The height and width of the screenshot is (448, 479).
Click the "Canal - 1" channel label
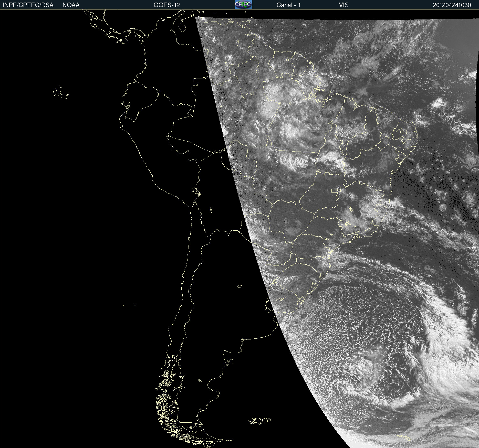(x=288, y=5)
